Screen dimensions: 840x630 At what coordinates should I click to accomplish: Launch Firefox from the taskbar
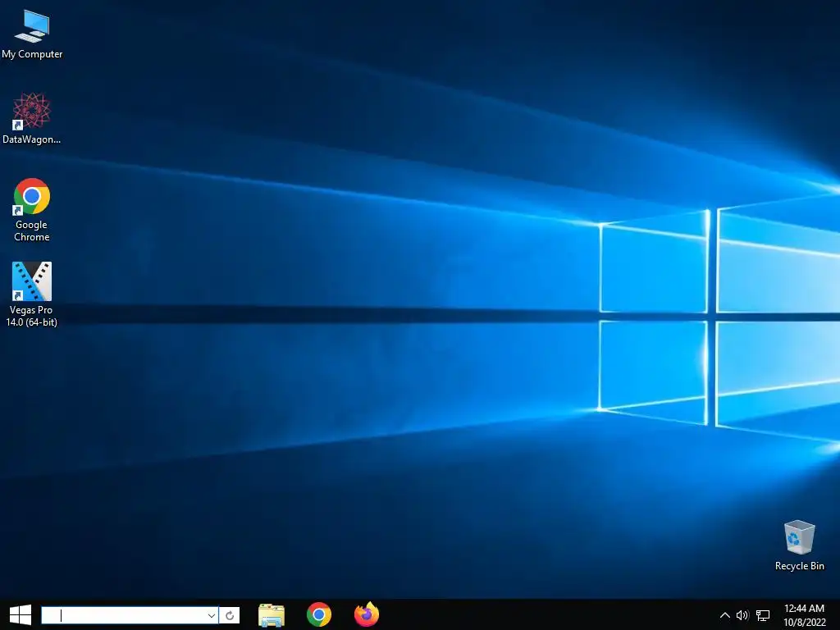(x=367, y=614)
